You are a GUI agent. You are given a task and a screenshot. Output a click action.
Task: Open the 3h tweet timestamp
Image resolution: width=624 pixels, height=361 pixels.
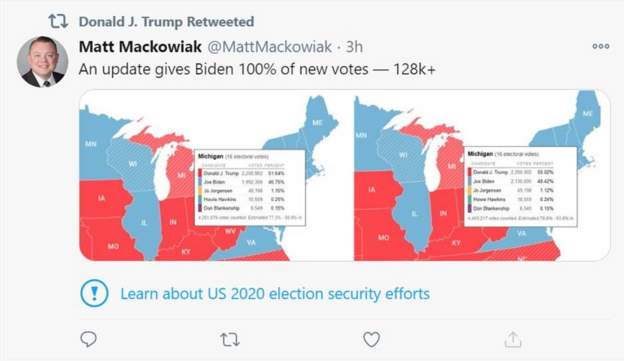tap(354, 47)
